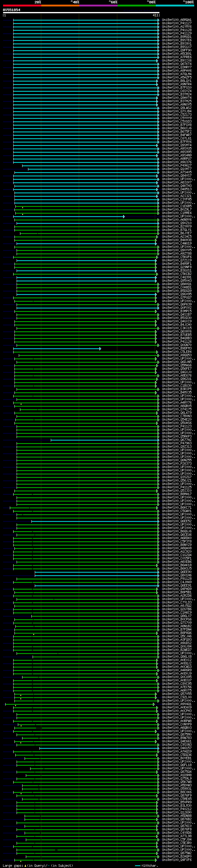Image resolution: width=197 pixels, height=868 pixels.
Task: Select hit label UniRef100_C1G2Q4
Action: pos(176,555)
